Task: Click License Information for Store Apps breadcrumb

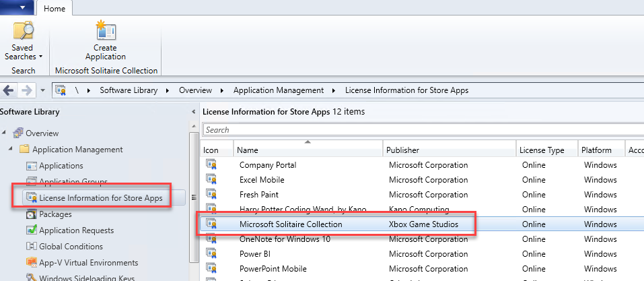Action: click(x=406, y=90)
